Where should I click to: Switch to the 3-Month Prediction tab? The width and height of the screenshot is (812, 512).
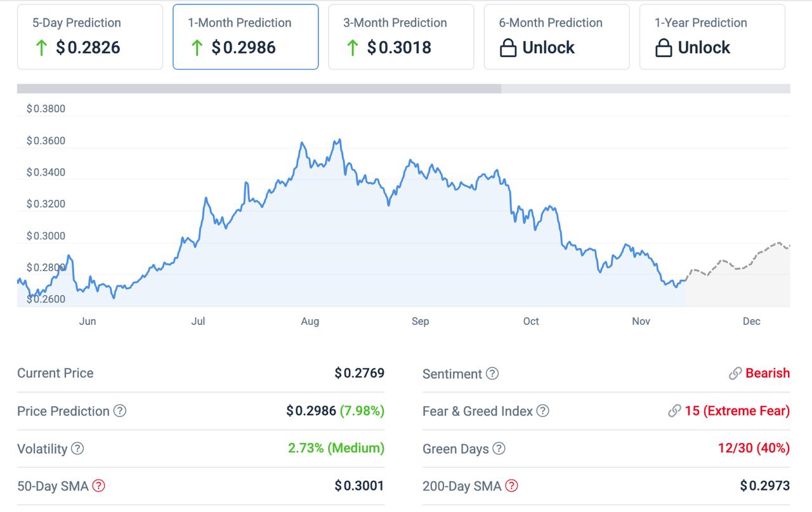[x=400, y=36]
